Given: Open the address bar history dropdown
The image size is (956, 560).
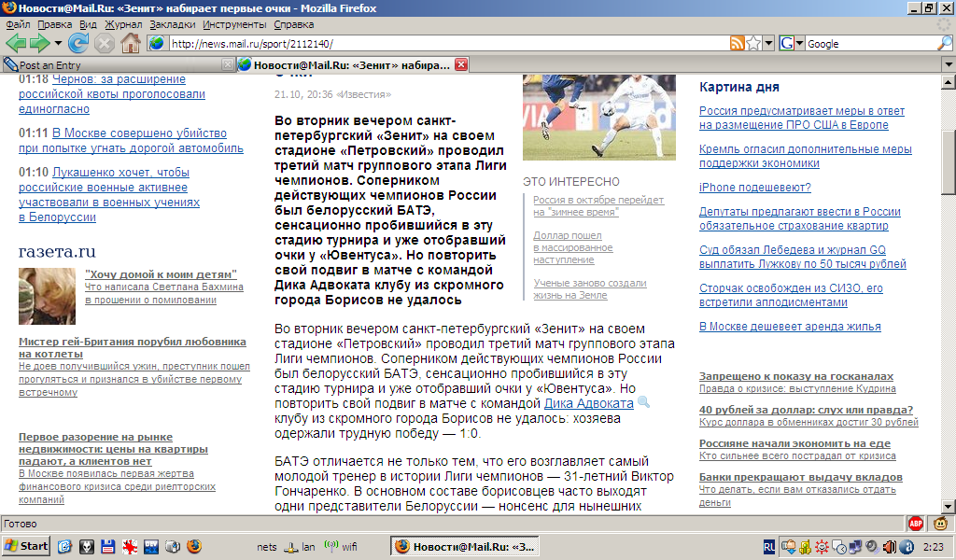Looking at the screenshot, I should (x=769, y=43).
